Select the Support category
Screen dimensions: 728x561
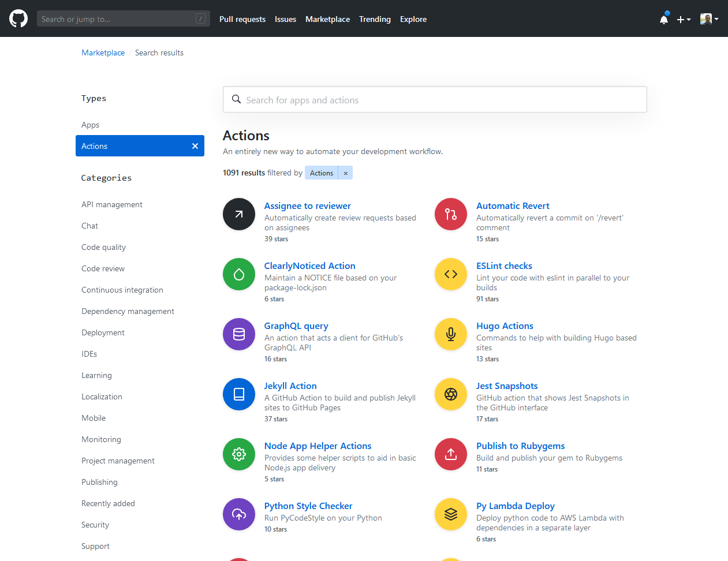pyautogui.click(x=95, y=546)
